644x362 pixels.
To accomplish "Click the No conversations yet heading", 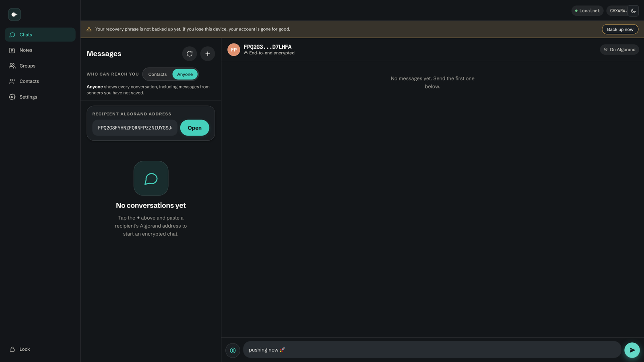I will click(x=151, y=206).
